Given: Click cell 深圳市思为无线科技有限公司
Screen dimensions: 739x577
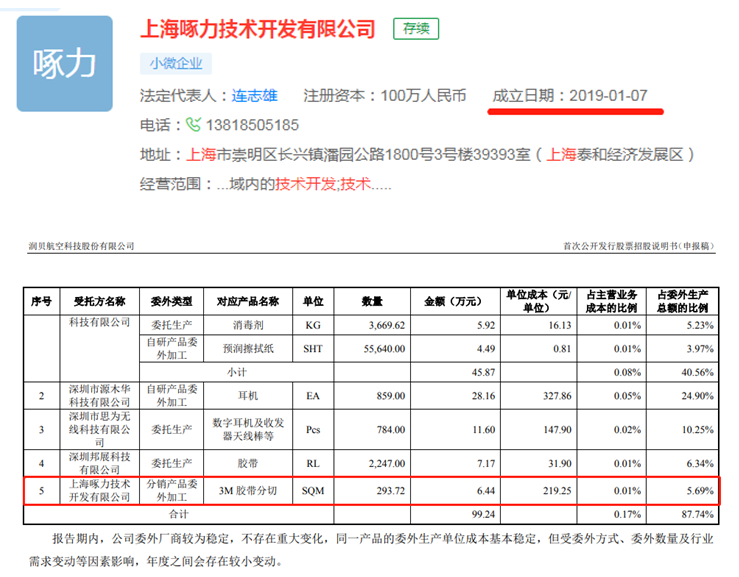Looking at the screenshot, I should point(99,429).
